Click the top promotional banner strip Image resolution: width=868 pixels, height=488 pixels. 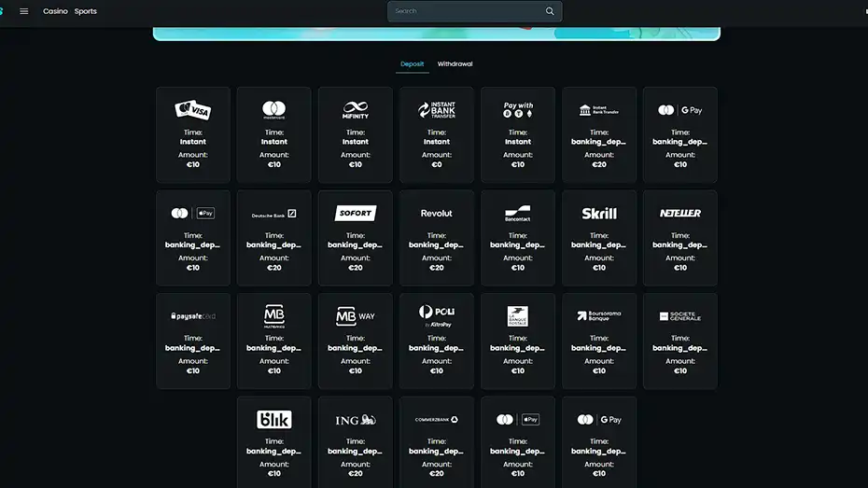[x=437, y=34]
